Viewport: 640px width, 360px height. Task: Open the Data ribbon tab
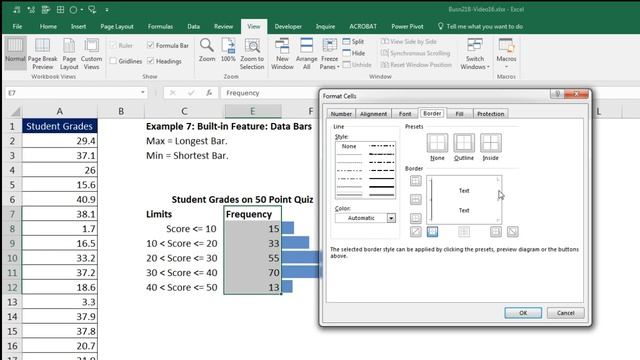coord(193,26)
